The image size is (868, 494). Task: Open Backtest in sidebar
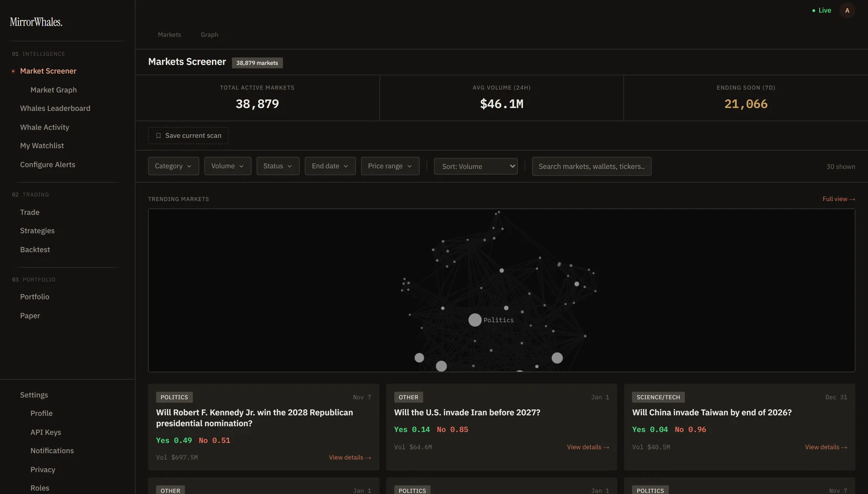pyautogui.click(x=35, y=250)
